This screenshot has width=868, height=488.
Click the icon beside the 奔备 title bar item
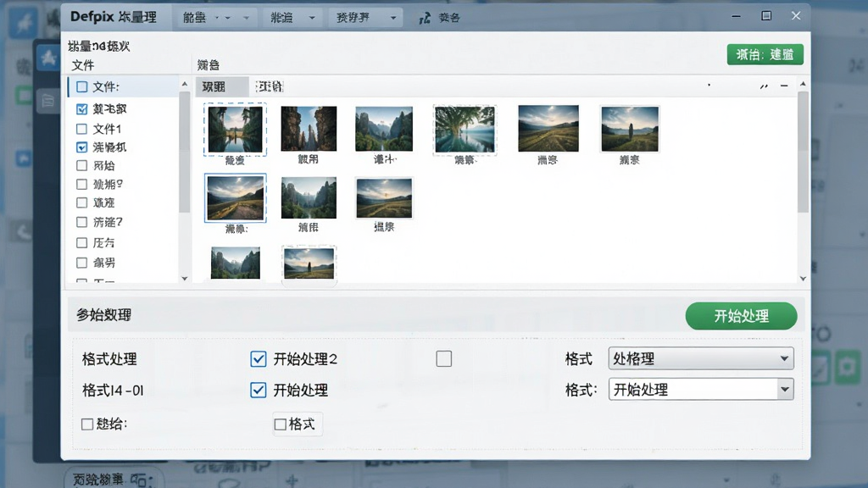pyautogui.click(x=425, y=19)
